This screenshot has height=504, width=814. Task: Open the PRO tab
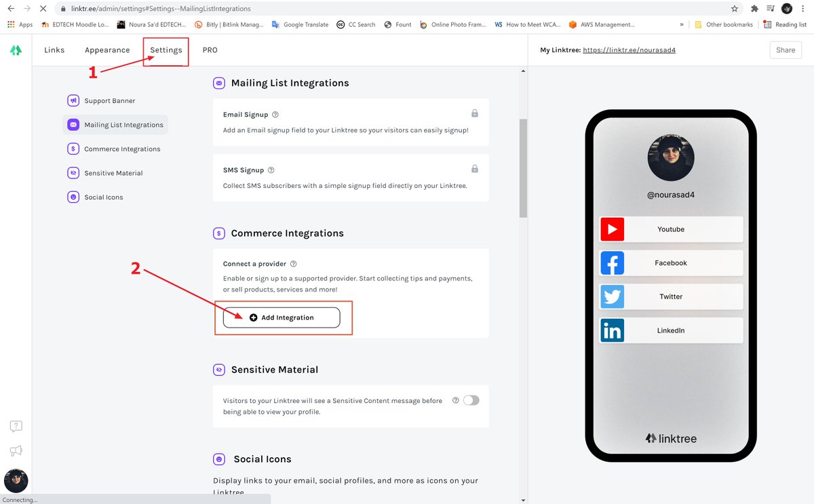coord(210,50)
